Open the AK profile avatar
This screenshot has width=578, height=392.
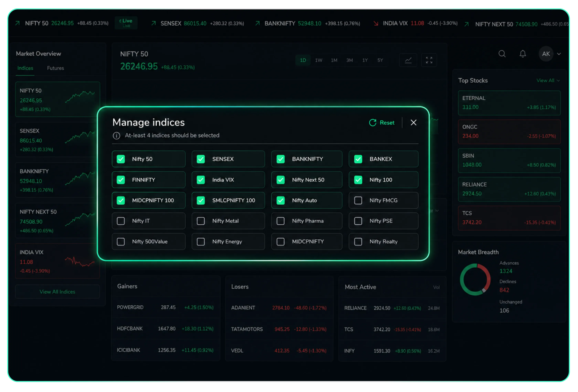point(546,54)
